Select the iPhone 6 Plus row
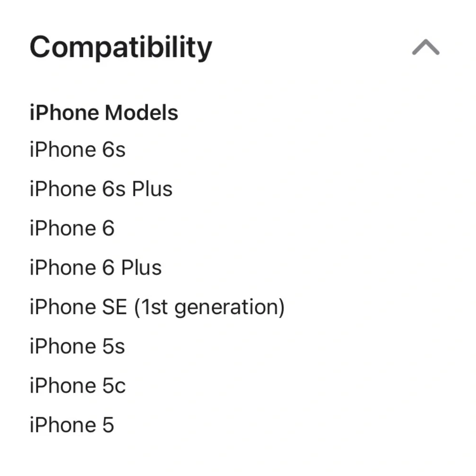Viewport: 476px width, 476px height. tap(96, 268)
